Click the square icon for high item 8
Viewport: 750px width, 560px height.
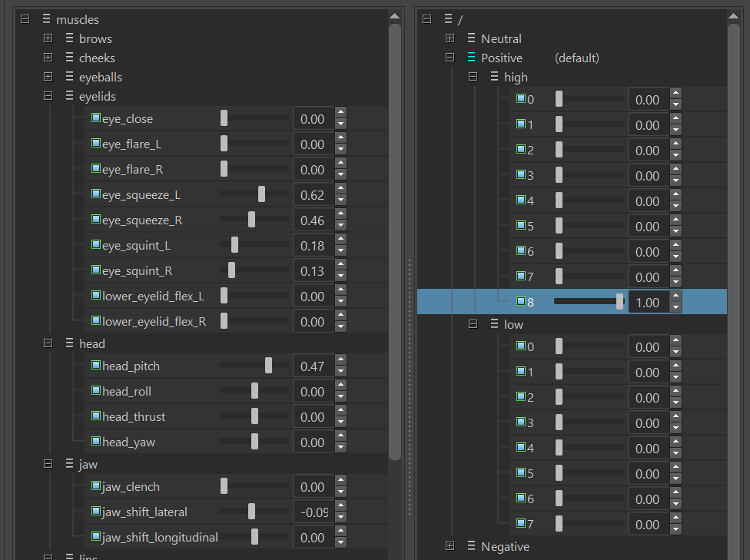pyautogui.click(x=521, y=302)
